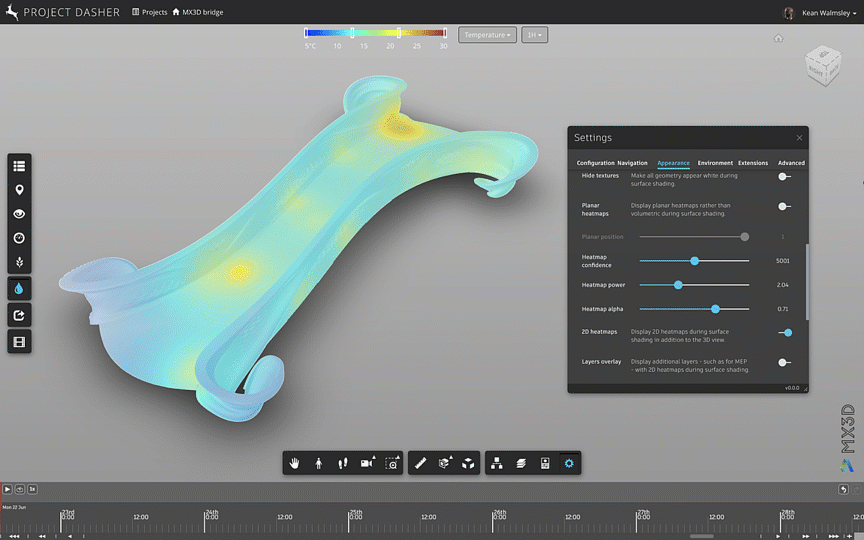
Task: Open the Temperature dropdown
Action: (x=487, y=35)
